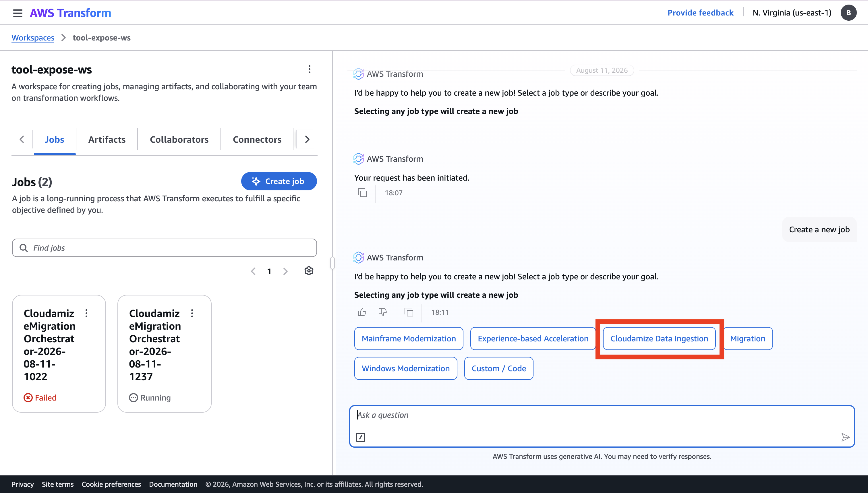Go to Workspaces breadcrumb link

tap(33, 38)
